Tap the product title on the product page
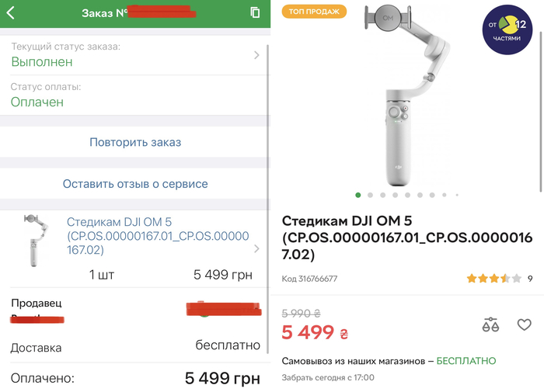Image resolution: width=544 pixels, height=392 pixels. point(406,237)
